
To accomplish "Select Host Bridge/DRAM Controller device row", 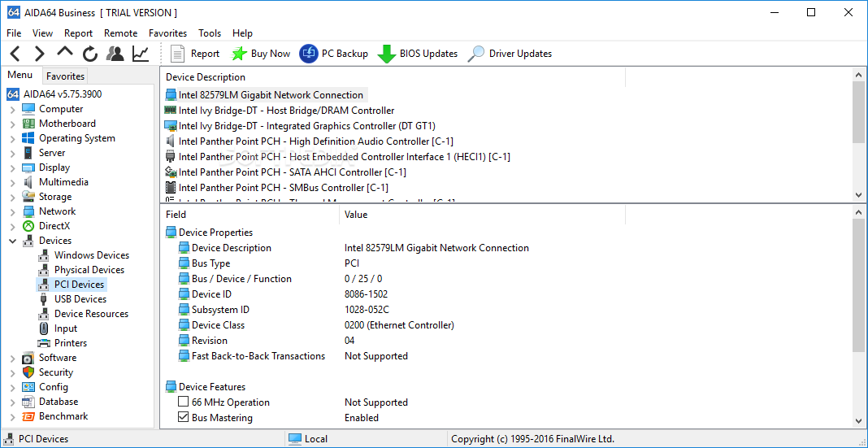I will coord(280,111).
